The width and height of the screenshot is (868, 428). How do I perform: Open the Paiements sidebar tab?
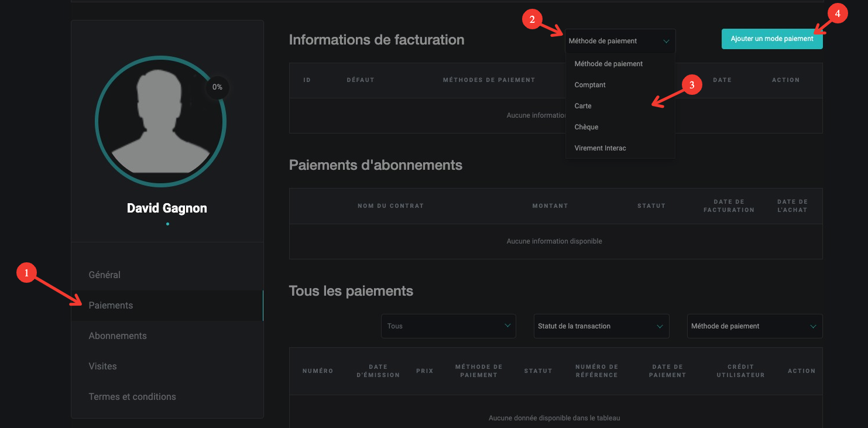[x=111, y=305]
